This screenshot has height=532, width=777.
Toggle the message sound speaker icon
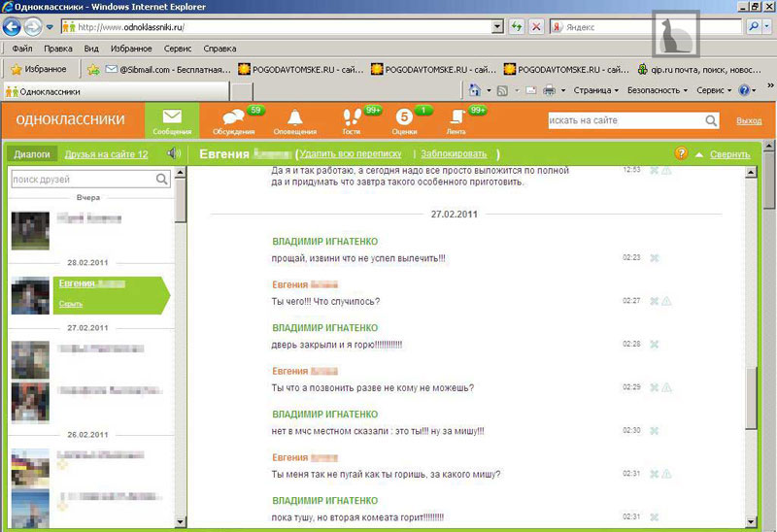pos(174,153)
